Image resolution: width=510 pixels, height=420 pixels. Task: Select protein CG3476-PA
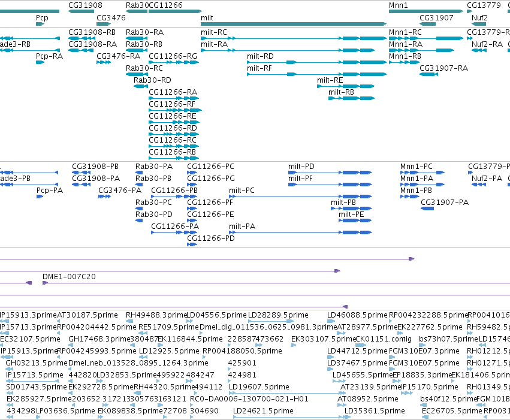[120, 191]
